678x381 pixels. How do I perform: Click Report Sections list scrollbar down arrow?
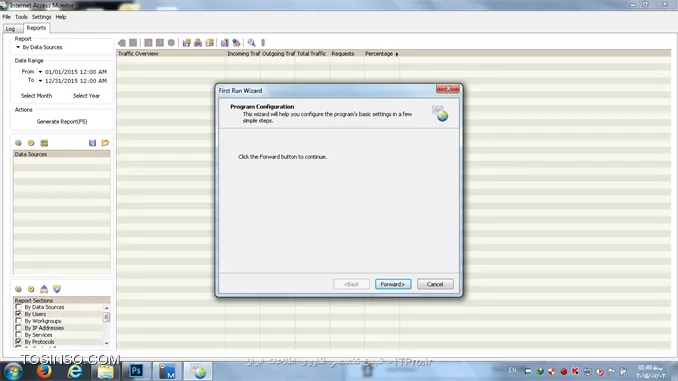(106, 343)
